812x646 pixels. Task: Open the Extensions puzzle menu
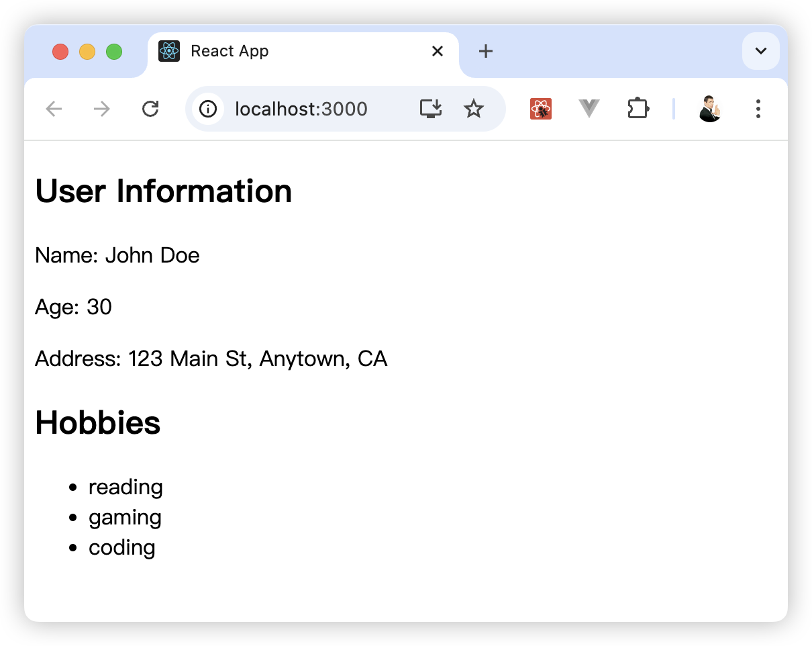tap(638, 109)
